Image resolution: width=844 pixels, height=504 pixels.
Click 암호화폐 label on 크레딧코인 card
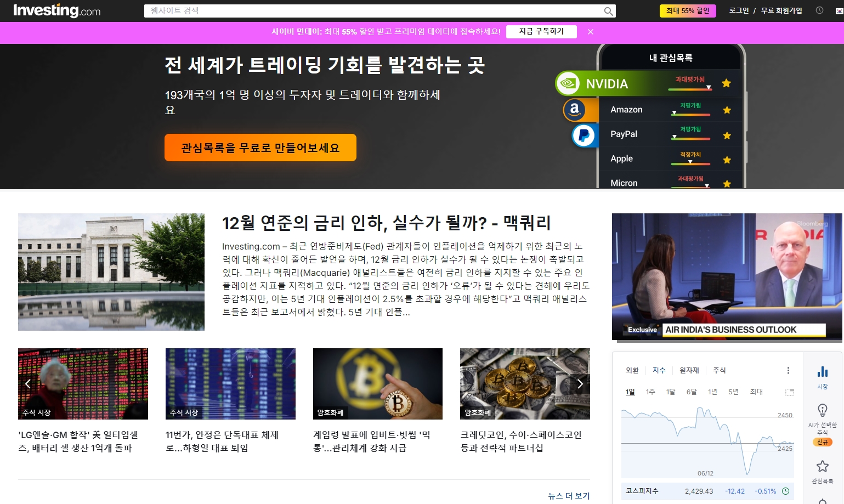tap(478, 412)
